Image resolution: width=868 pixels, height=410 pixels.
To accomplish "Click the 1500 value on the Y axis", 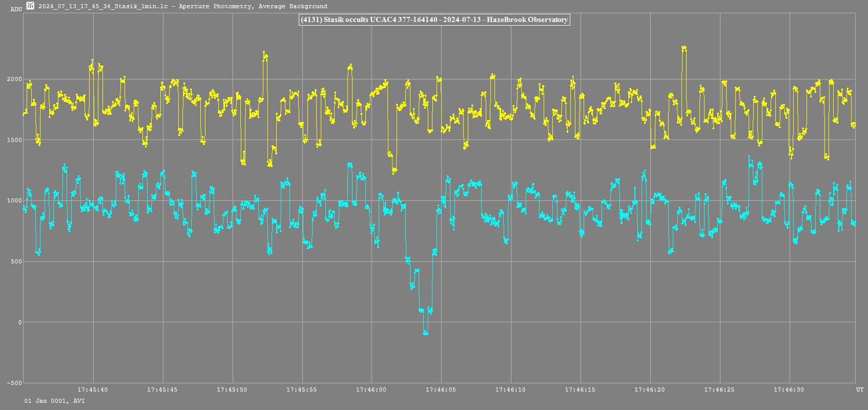I will click(14, 140).
